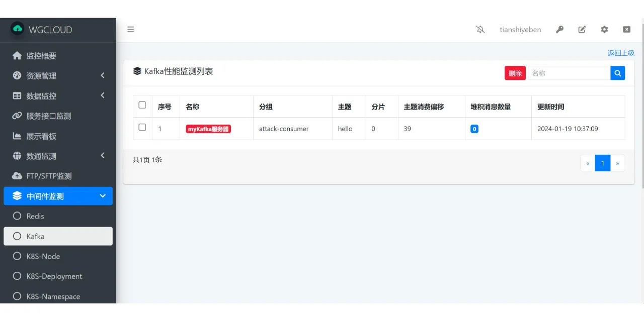Click the blue search magnifier icon
This screenshot has height=321, width=644.
click(x=617, y=73)
